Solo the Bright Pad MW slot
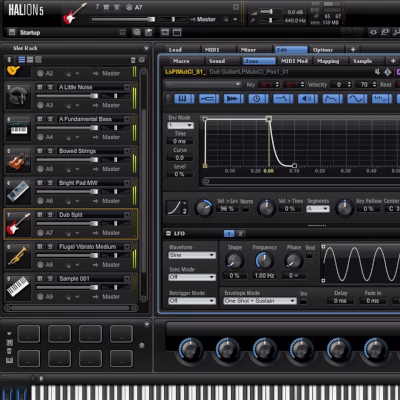 point(50,183)
